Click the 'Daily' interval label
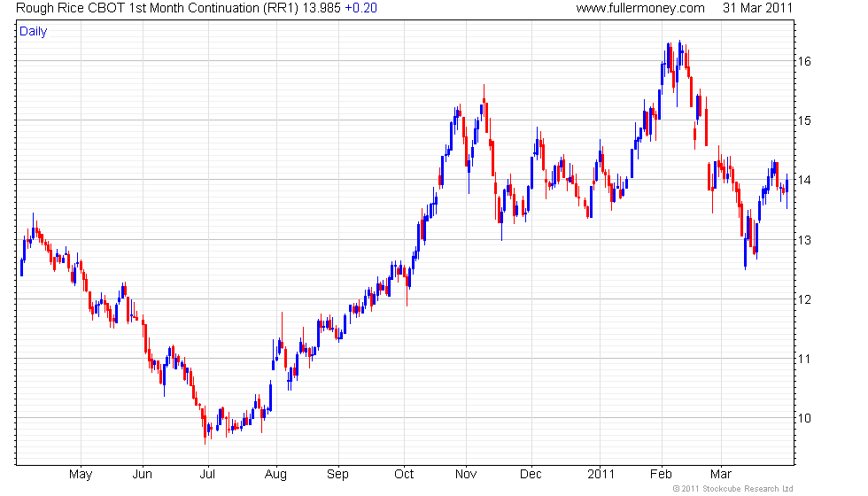 [34, 32]
